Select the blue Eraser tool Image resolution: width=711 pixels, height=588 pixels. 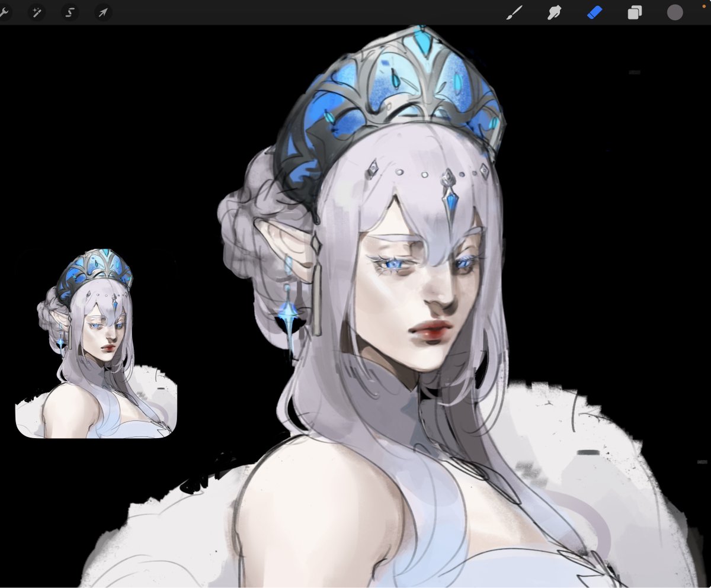[594, 12]
